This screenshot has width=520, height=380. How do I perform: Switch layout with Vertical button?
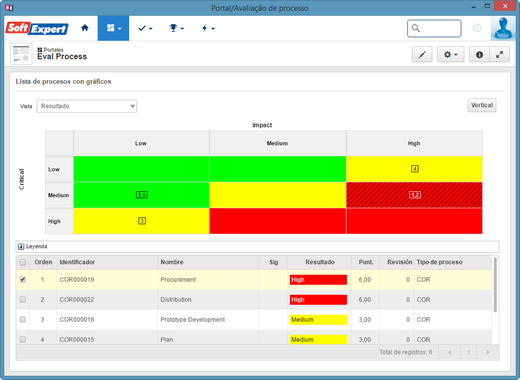[x=482, y=105]
